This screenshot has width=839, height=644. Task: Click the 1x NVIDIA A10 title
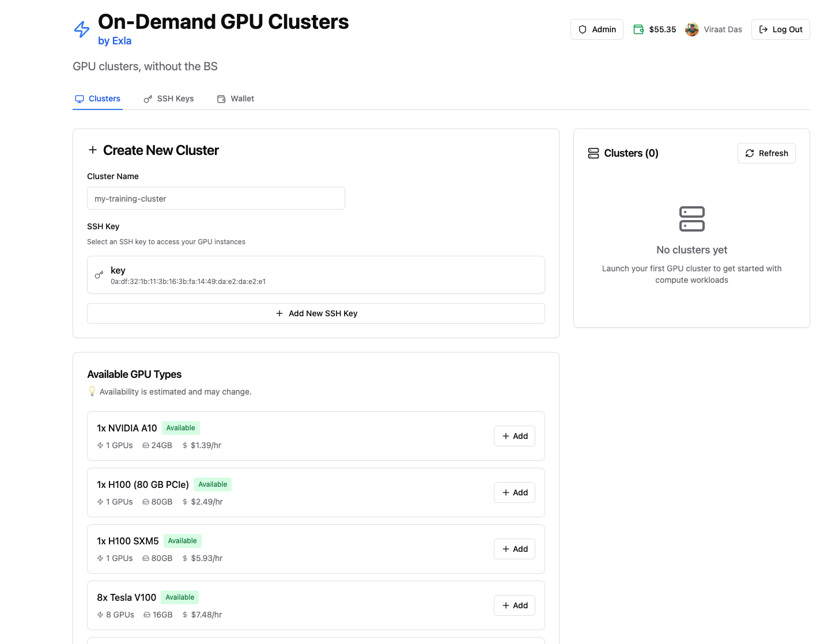tap(127, 428)
